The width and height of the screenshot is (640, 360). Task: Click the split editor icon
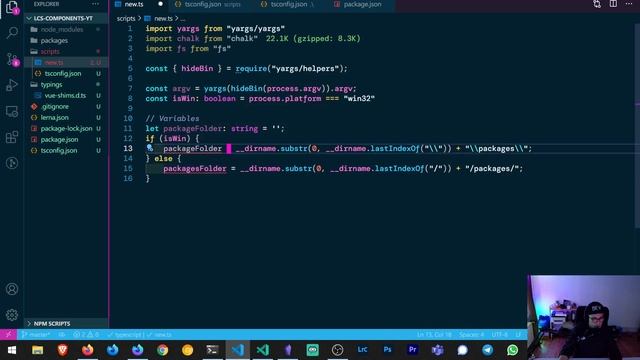613,4
